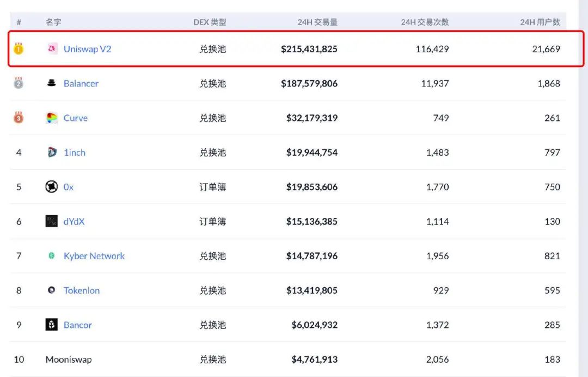Click the Mooniswap name in row 10
588x377 pixels.
(x=69, y=360)
